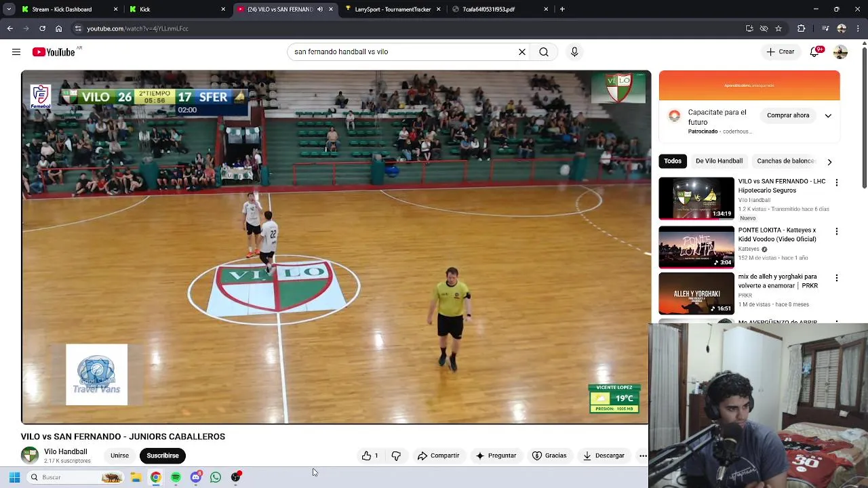The width and height of the screenshot is (868, 488).
Task: Open the media control toolbar icon
Action: (825, 28)
